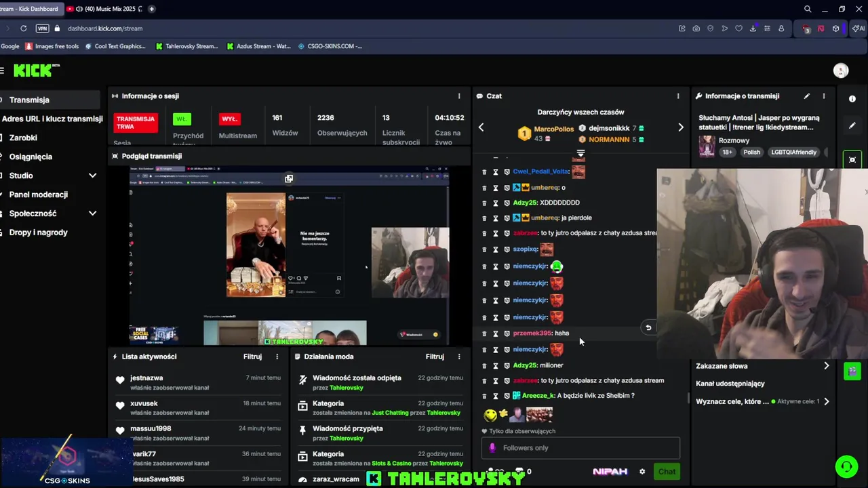Click the collapse handle under top gifters
Viewport: 868px width, 488px height.
[580, 154]
